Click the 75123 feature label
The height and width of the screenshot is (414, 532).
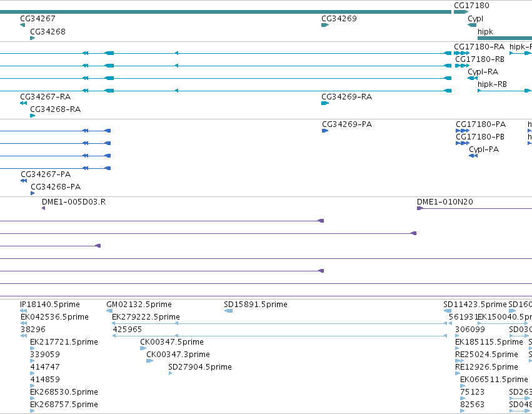point(472,392)
